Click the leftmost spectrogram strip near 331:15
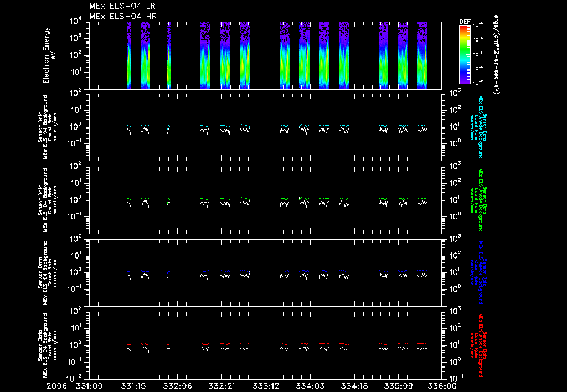Screen dimensions: 567x392 [129, 55]
